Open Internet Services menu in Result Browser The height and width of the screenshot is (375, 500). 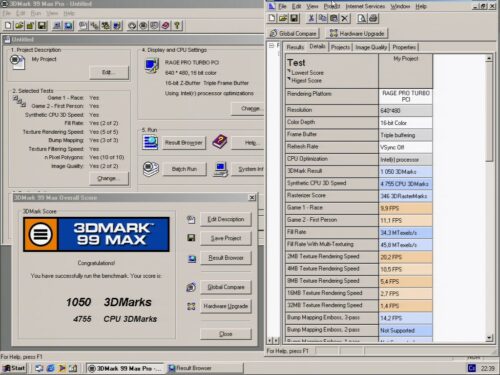point(365,6)
